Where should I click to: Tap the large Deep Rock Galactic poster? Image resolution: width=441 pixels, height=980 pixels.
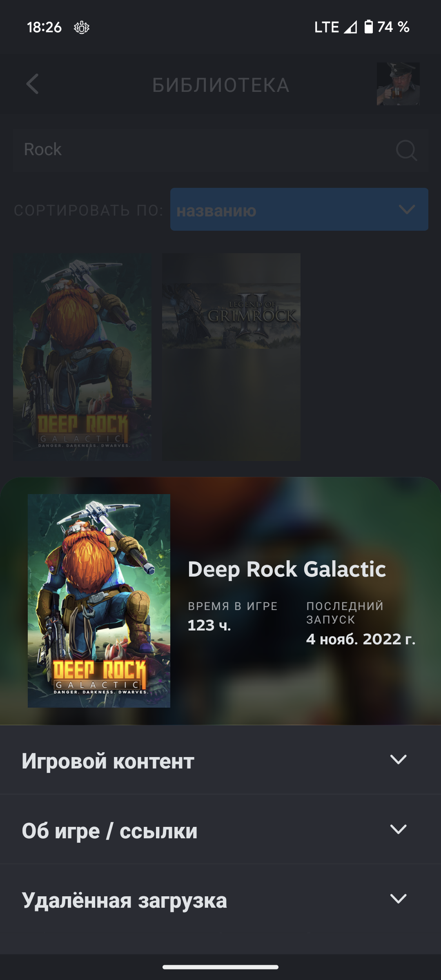99,601
